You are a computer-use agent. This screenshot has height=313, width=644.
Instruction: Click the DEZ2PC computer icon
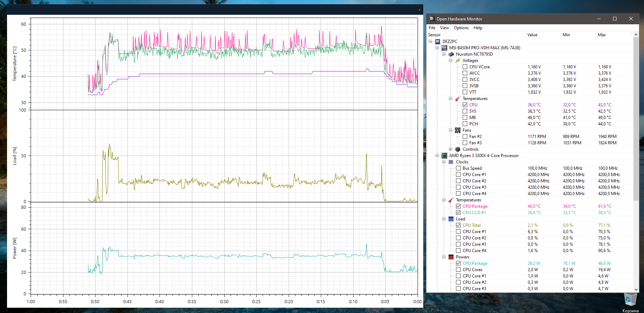[x=438, y=42]
